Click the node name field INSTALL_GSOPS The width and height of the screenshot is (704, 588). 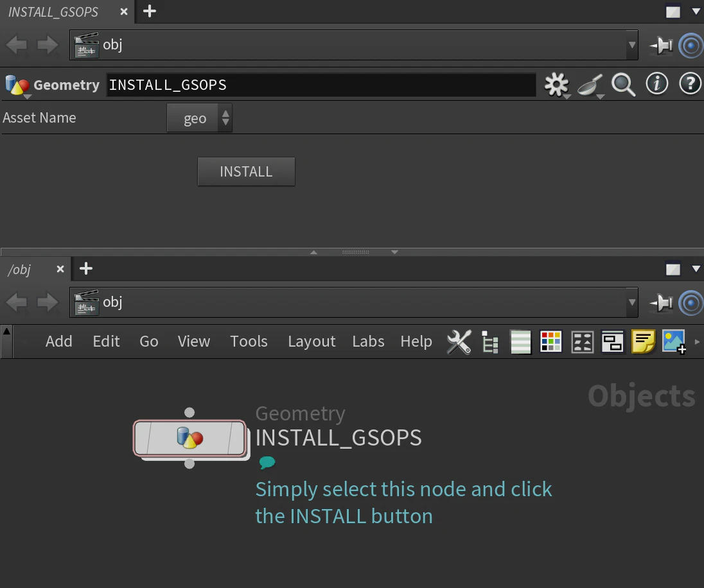(321, 85)
